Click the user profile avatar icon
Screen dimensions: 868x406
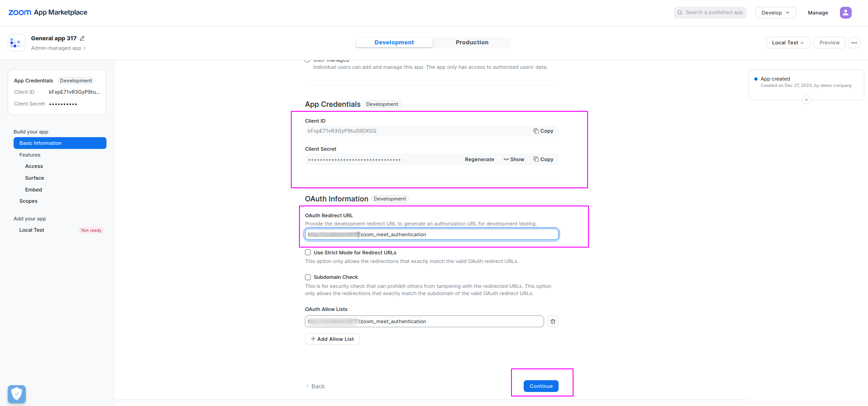[x=845, y=13]
